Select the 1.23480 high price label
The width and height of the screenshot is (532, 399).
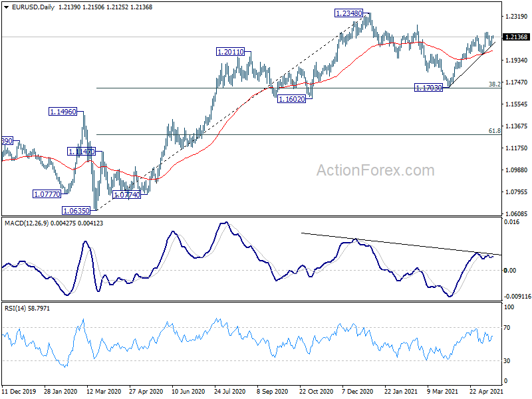click(348, 13)
